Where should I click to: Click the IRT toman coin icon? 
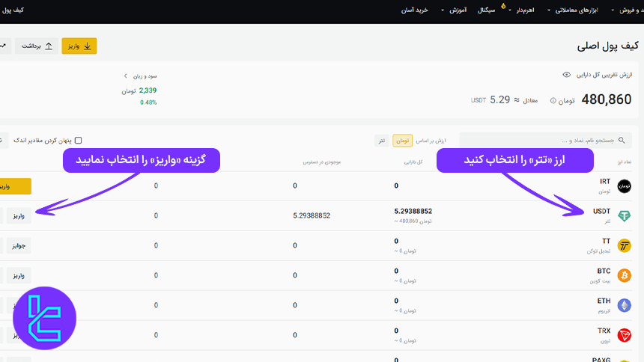click(x=625, y=186)
